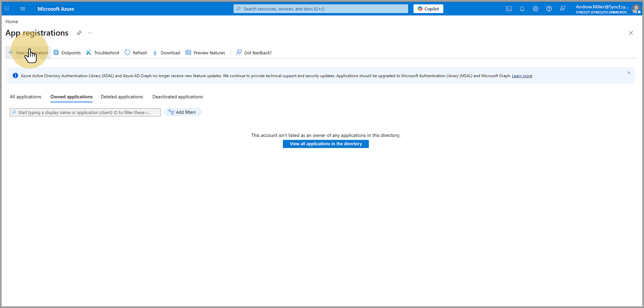Viewport: 644px width, 308px height.
Task: Refresh the app registrations list
Action: click(x=136, y=53)
